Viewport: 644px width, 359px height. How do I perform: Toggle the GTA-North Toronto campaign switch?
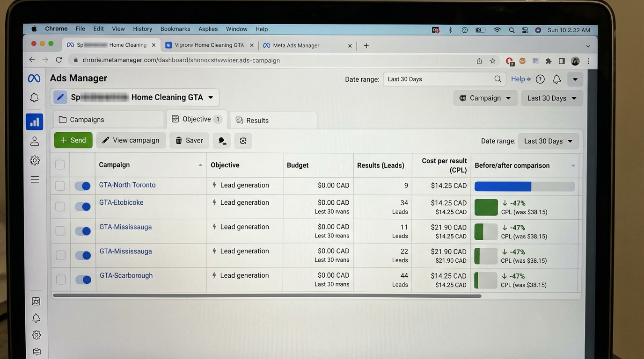[x=82, y=186]
